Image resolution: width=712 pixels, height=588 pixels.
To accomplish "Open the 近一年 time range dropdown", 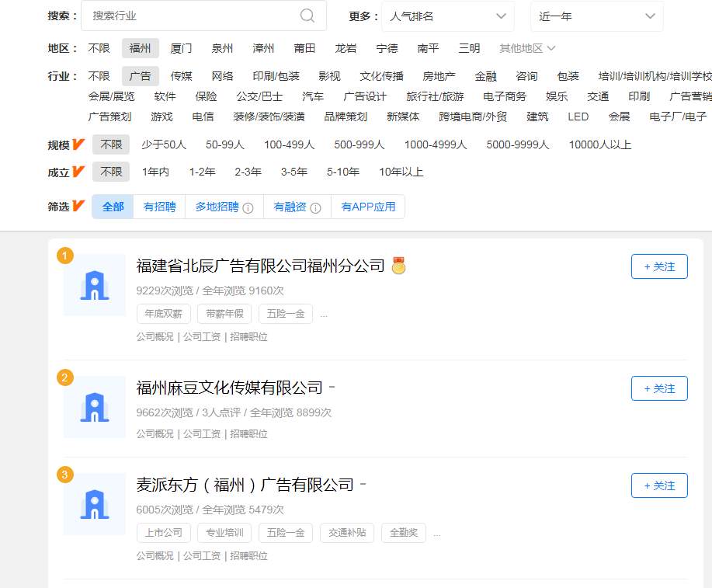I will coord(596,16).
